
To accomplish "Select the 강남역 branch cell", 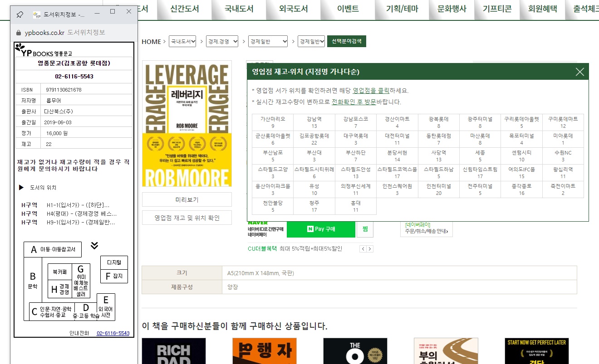I will click(x=314, y=122).
